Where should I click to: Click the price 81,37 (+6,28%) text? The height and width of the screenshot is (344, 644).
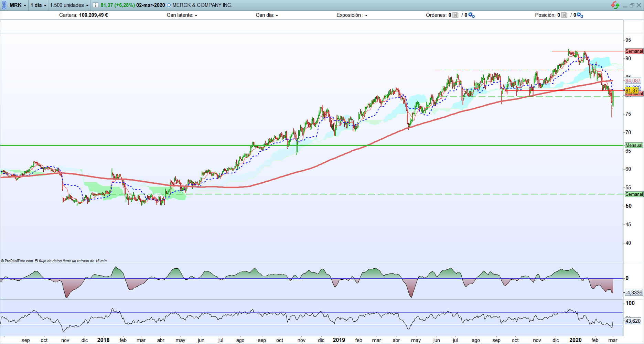[118, 5]
